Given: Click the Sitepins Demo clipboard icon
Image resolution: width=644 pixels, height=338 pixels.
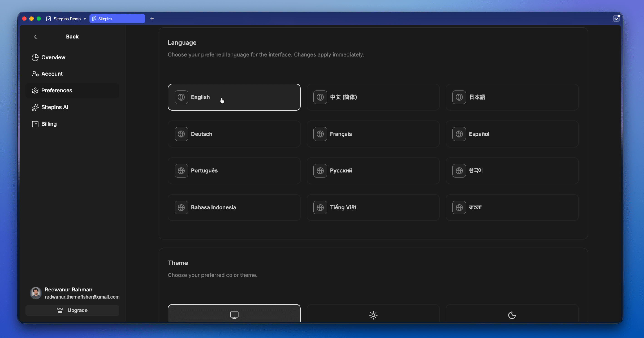Looking at the screenshot, I should pos(49,19).
